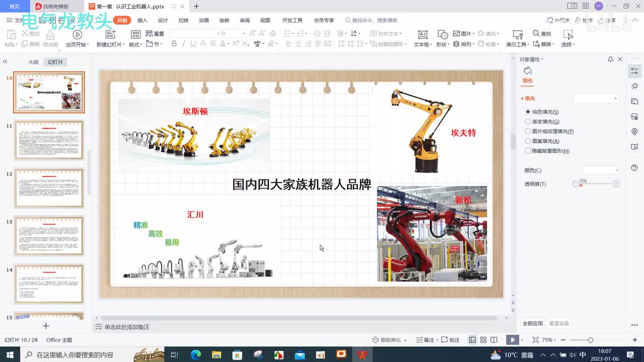Increase font size
Viewport: 644px width, 362px height.
(x=253, y=34)
